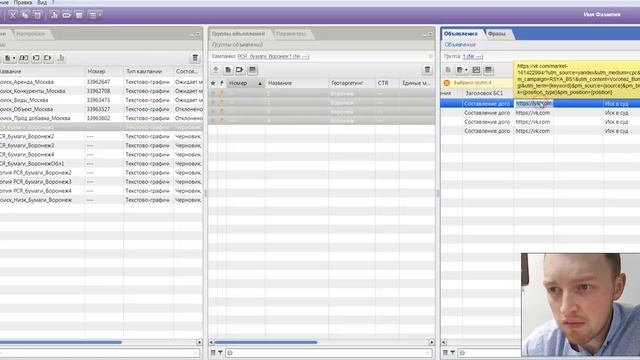The width and height of the screenshot is (640, 360).
Task: Click the Paste clipboard icon in top toolbar
Action: 37,15
